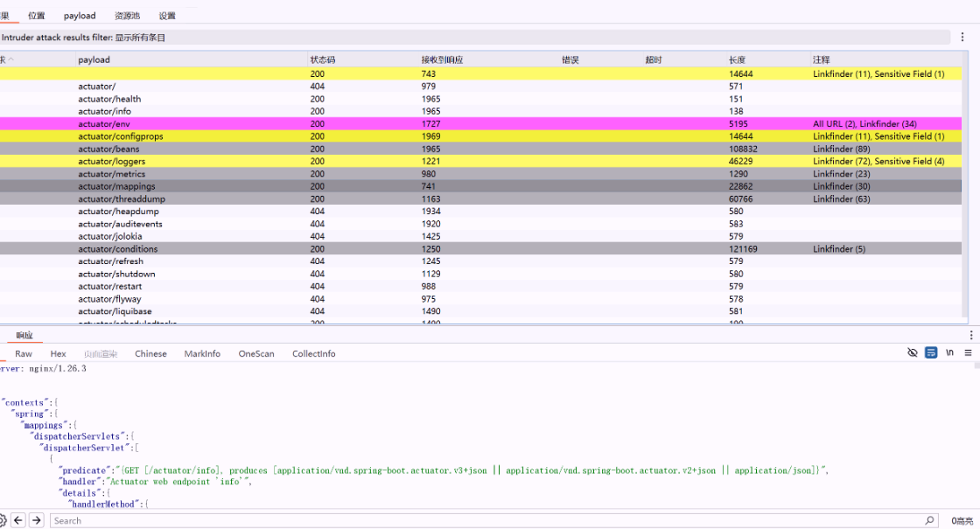Viewport: 980px width, 529px height.
Task: Switch to the 资源池 tab
Action: [x=127, y=16]
